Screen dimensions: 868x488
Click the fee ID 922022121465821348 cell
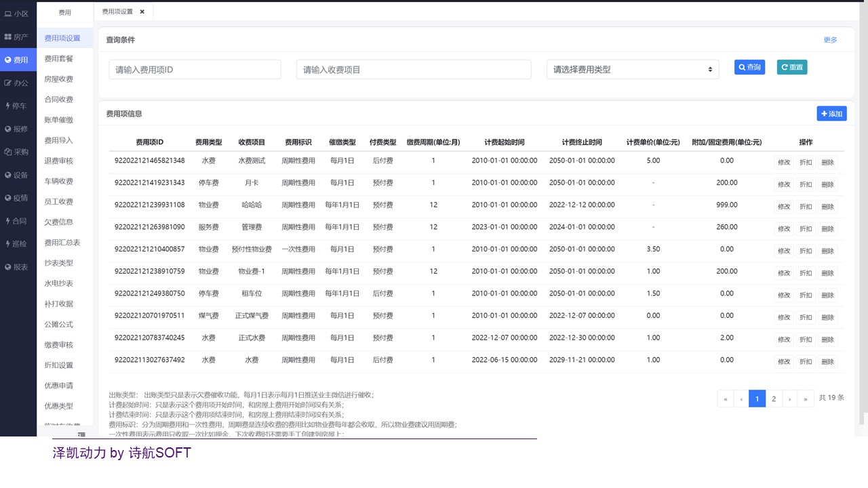149,161
